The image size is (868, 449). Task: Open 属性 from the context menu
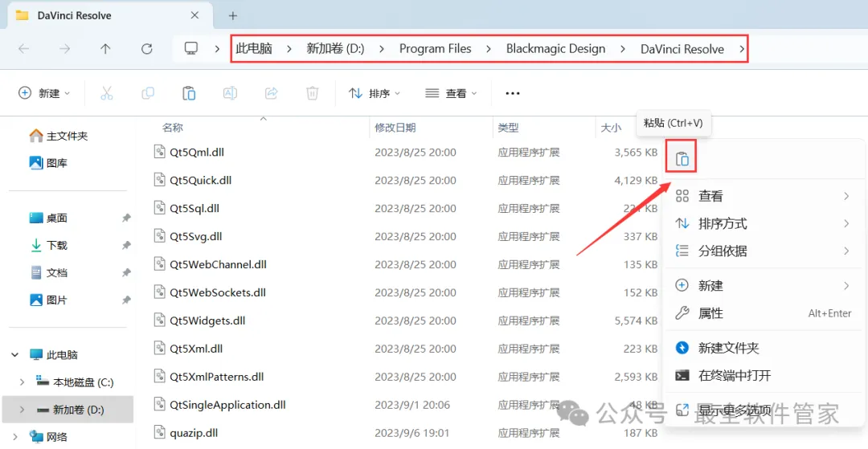coord(764,313)
